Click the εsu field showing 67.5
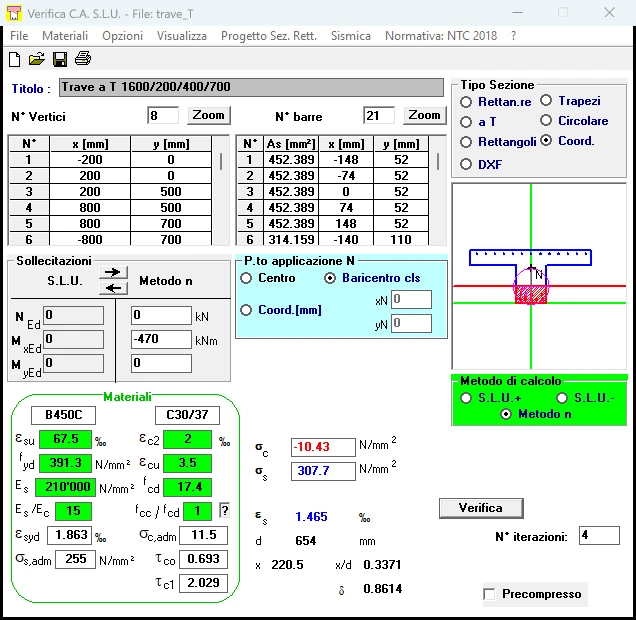 [x=65, y=439]
